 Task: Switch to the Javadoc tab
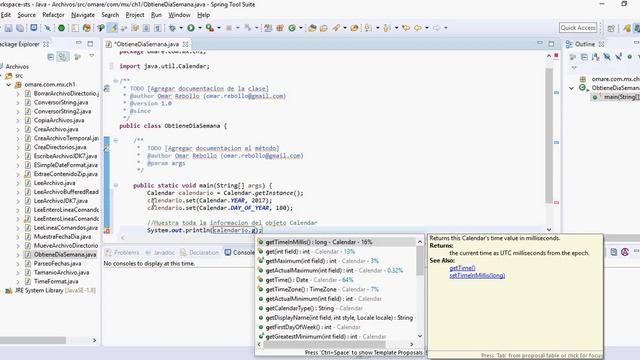[160, 253]
